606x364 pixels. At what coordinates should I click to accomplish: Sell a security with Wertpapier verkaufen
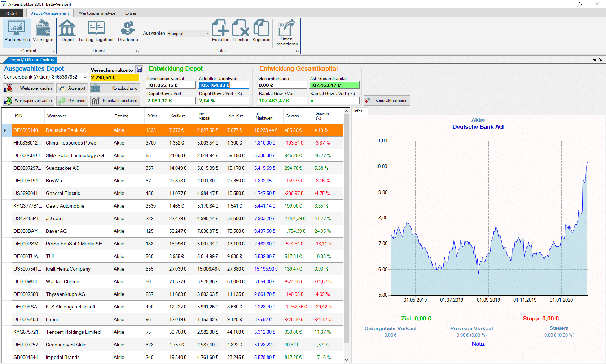(x=29, y=101)
